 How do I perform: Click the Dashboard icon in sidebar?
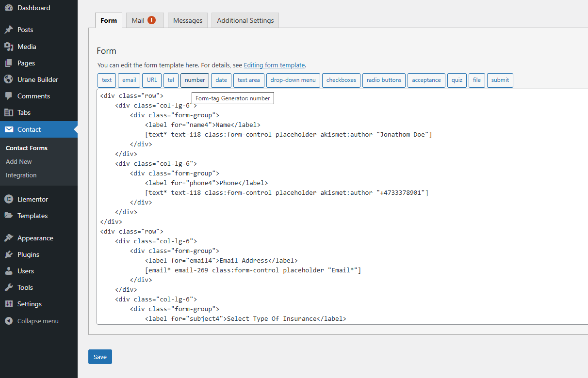tap(9, 8)
